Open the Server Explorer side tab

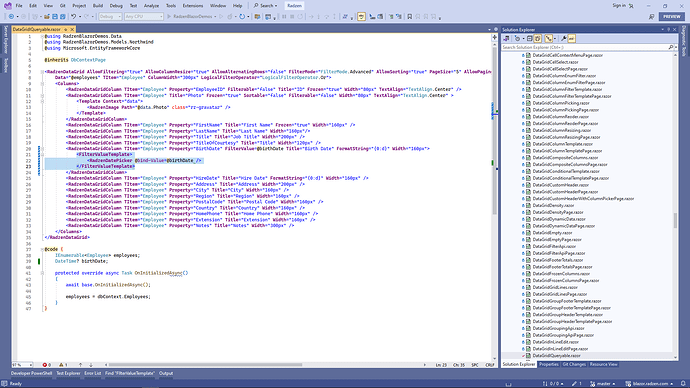[x=6, y=40]
